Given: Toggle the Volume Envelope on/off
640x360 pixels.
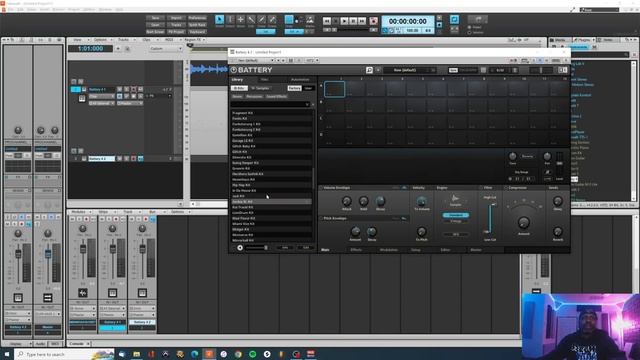Looking at the screenshot, I should [x=321, y=188].
